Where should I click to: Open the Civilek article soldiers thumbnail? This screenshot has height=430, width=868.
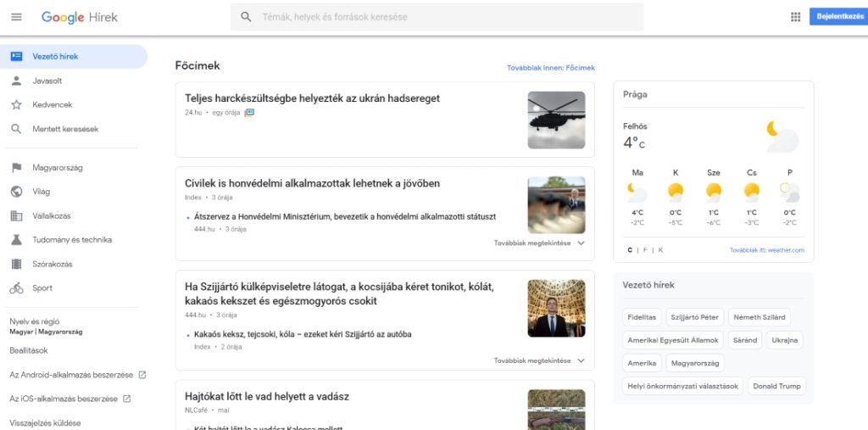point(556,205)
